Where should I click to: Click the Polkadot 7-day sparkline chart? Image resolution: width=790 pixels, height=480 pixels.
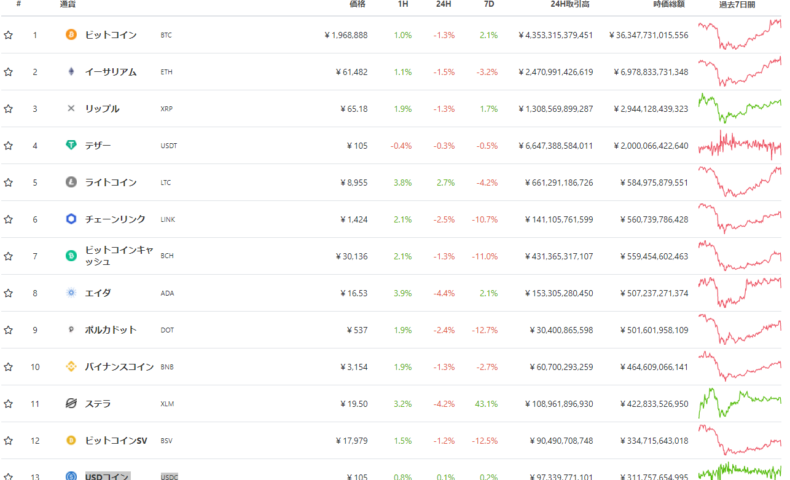tap(740, 329)
